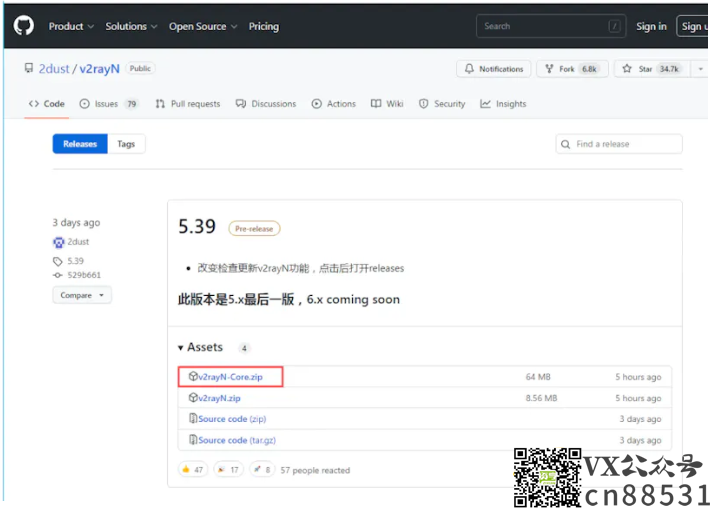Open commit 529b661

coord(84,275)
